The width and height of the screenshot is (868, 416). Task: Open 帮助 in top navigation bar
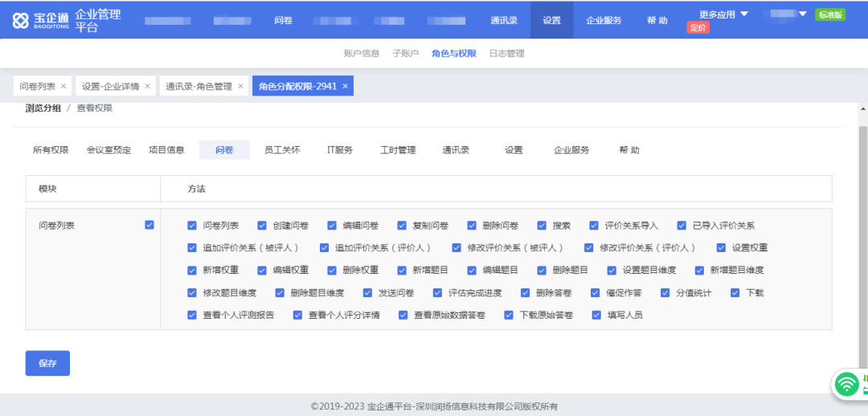[657, 20]
